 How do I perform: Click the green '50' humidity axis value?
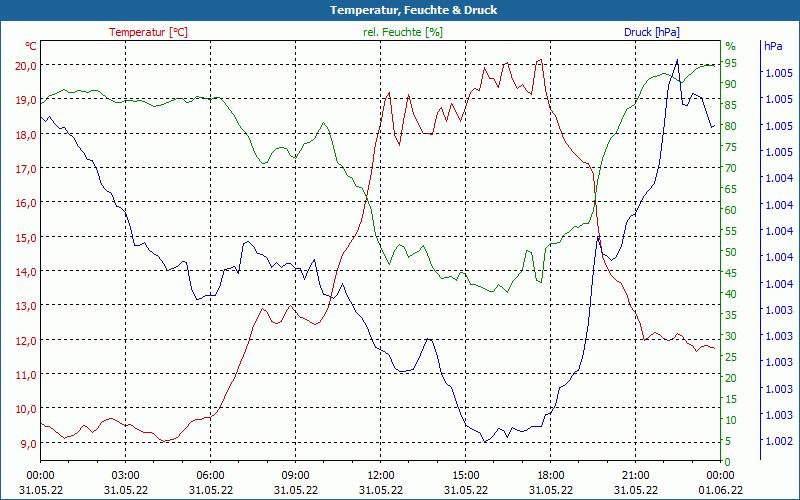[x=731, y=252]
